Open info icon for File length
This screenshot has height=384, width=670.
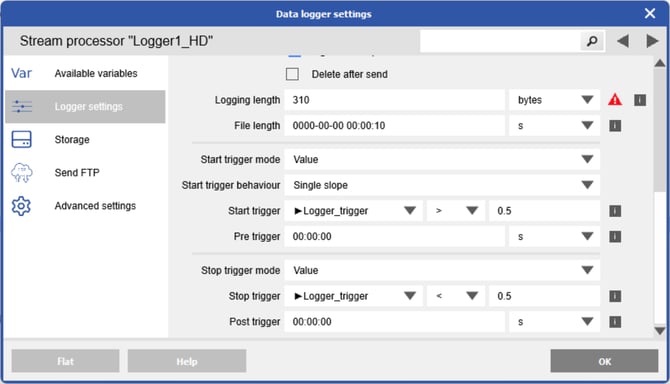[615, 126]
